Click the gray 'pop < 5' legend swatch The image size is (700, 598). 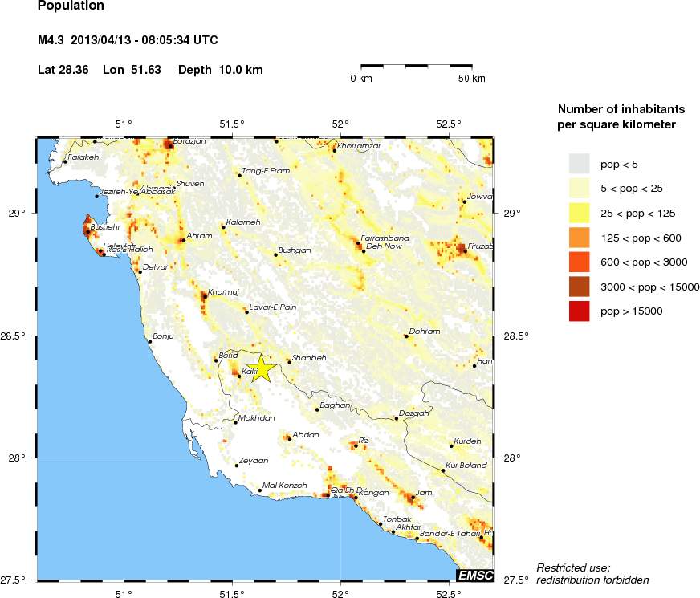click(x=579, y=165)
